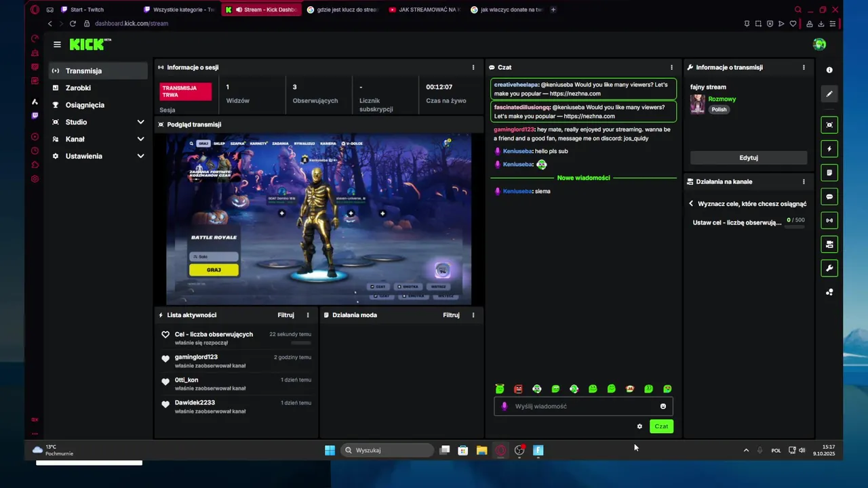Reload the page

coord(73,24)
